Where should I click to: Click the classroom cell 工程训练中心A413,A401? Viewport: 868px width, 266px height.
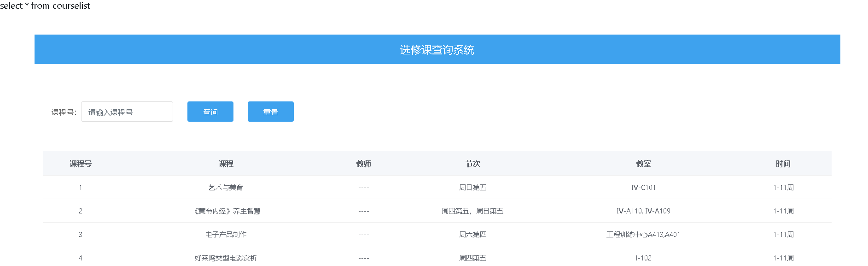pyautogui.click(x=644, y=235)
